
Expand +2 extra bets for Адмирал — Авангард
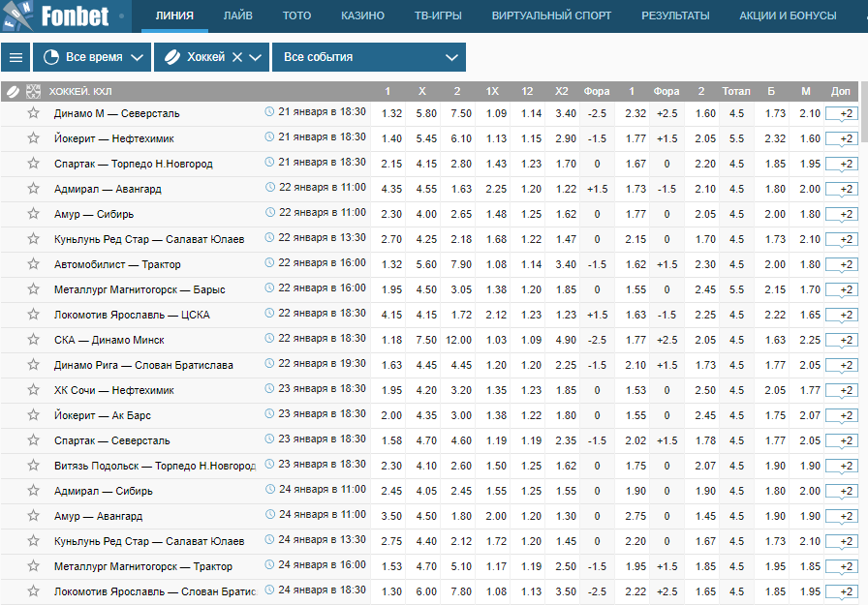pyautogui.click(x=842, y=189)
